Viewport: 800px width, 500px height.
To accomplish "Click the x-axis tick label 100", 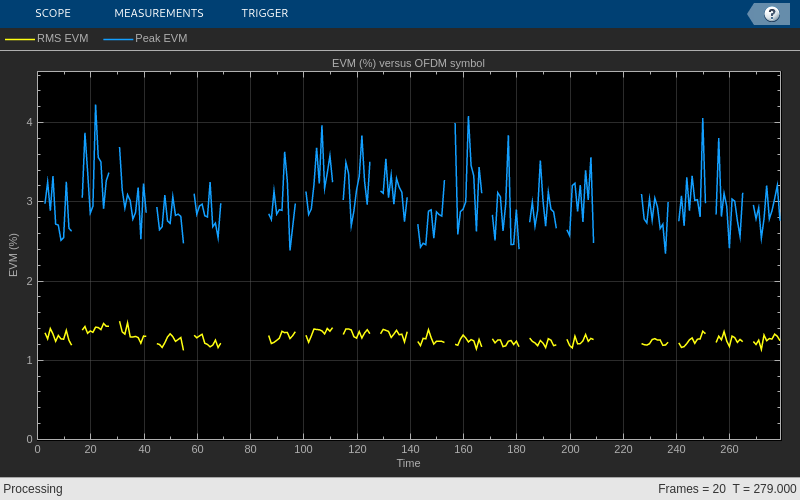I will (x=304, y=449).
